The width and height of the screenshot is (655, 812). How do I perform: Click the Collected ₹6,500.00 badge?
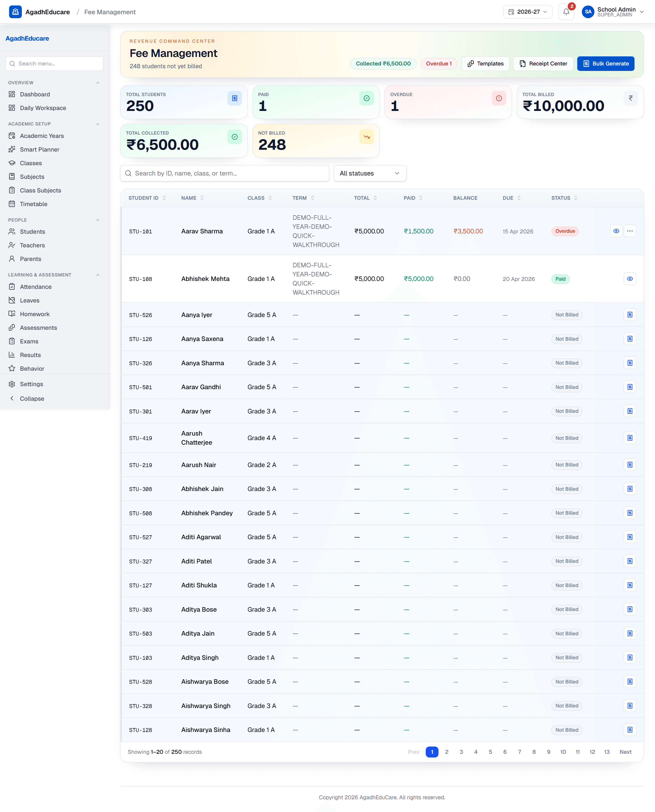pos(383,64)
